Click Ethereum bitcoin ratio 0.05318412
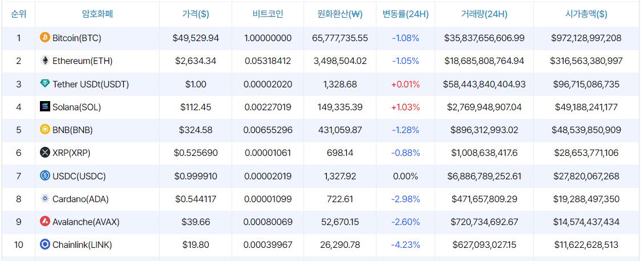644x261 pixels. click(268, 61)
